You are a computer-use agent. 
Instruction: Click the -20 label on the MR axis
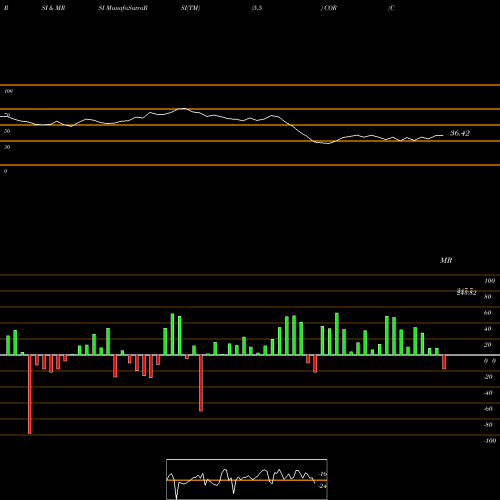point(488,377)
